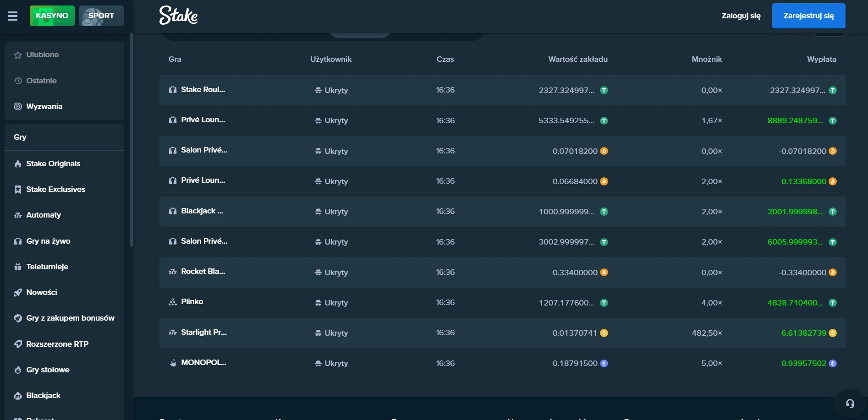Click the sidebar vertical scrollbar
The width and height of the screenshot is (868, 420).
[131, 140]
